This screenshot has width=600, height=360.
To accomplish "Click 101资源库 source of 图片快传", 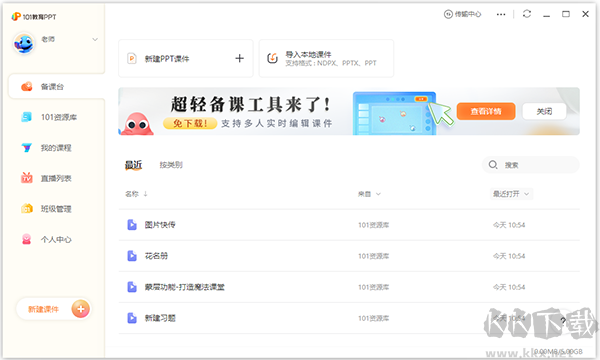I will point(373,225).
